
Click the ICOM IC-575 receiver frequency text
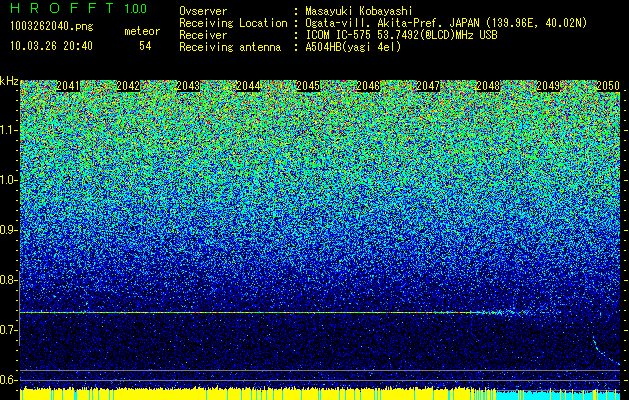(x=401, y=35)
